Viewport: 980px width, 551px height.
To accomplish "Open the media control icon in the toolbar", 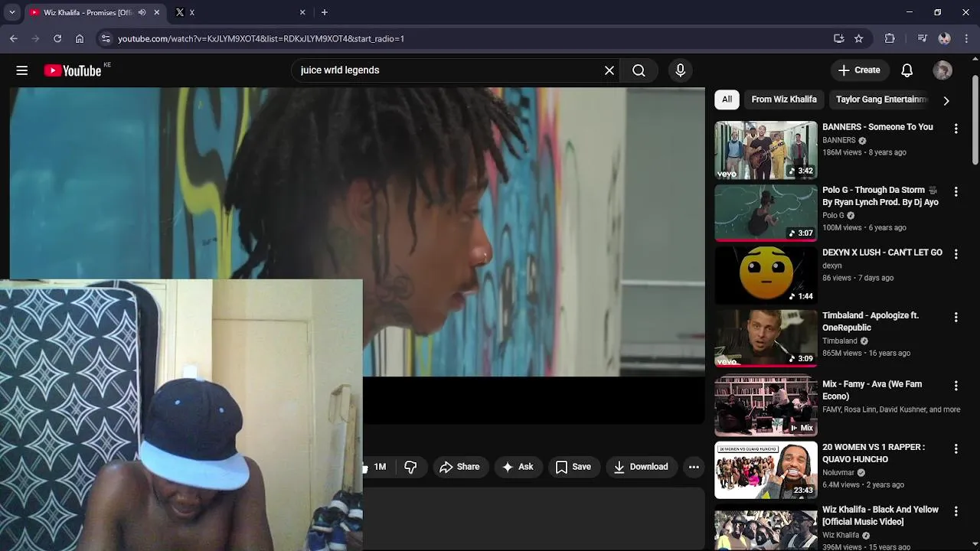I will coord(922,38).
